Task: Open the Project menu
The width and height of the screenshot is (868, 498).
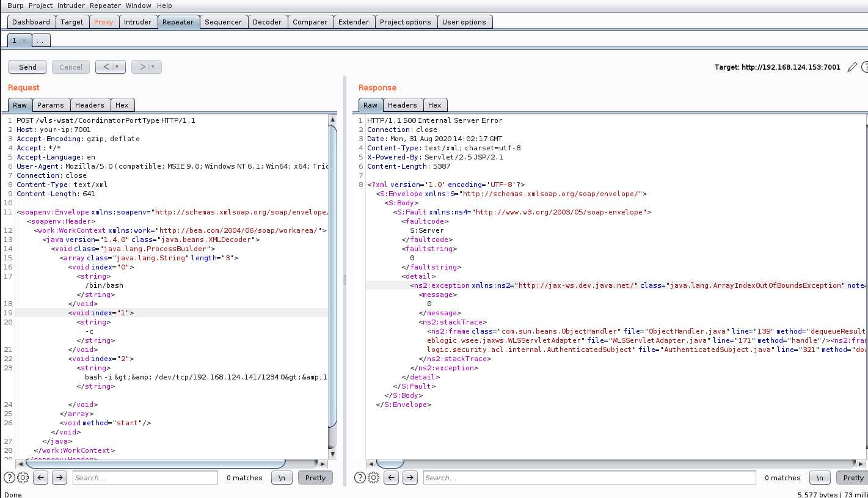Action: pos(41,5)
